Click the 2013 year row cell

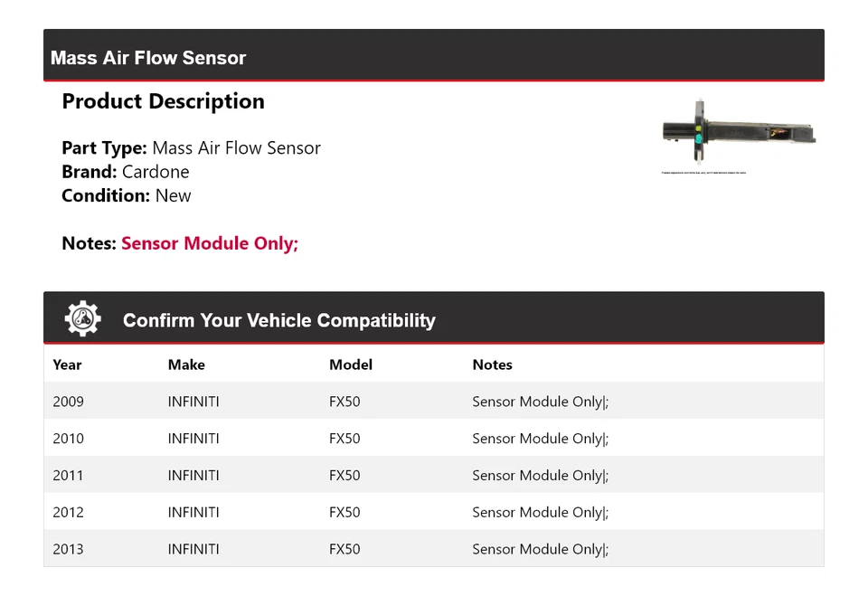coord(68,549)
